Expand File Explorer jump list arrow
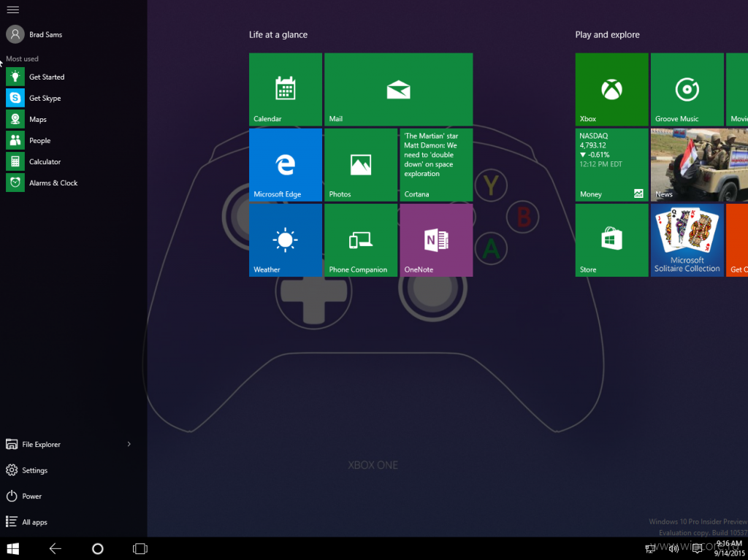Viewport: 748px width, 560px height. pyautogui.click(x=129, y=444)
